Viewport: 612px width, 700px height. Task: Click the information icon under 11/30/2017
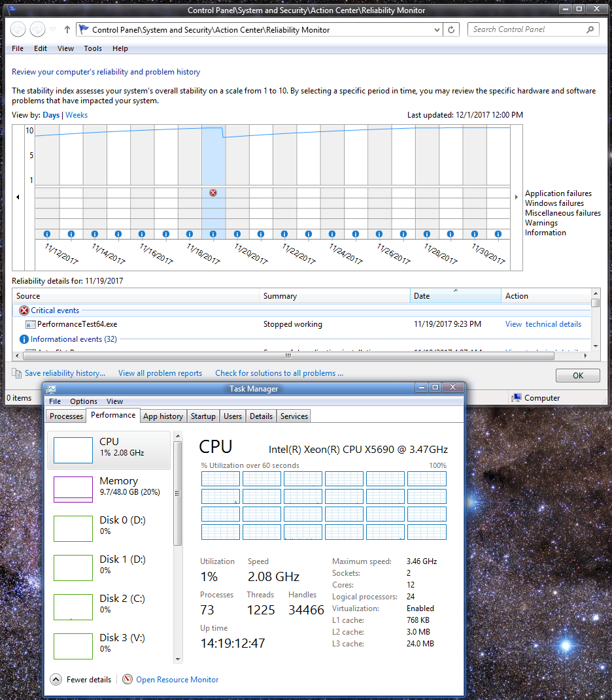(498, 234)
